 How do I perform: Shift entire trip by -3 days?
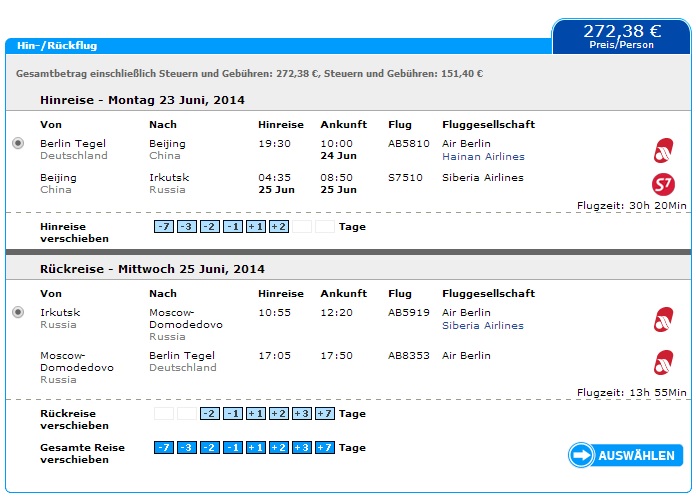click(x=187, y=448)
